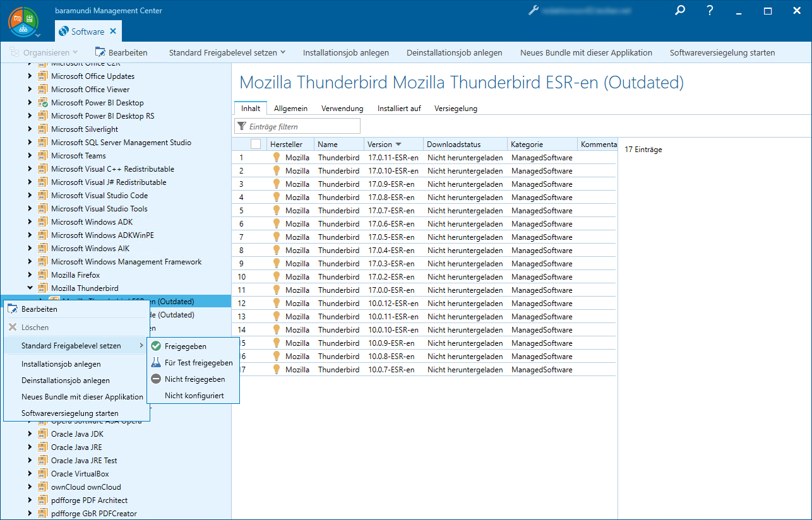Switch to the Allgemein tab
This screenshot has height=520, width=812.
[290, 109]
